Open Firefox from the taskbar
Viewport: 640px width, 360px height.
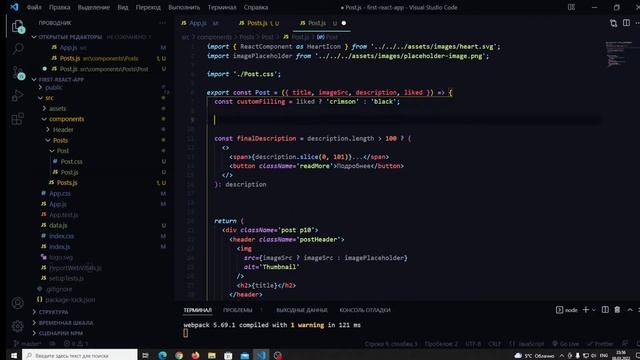196,355
